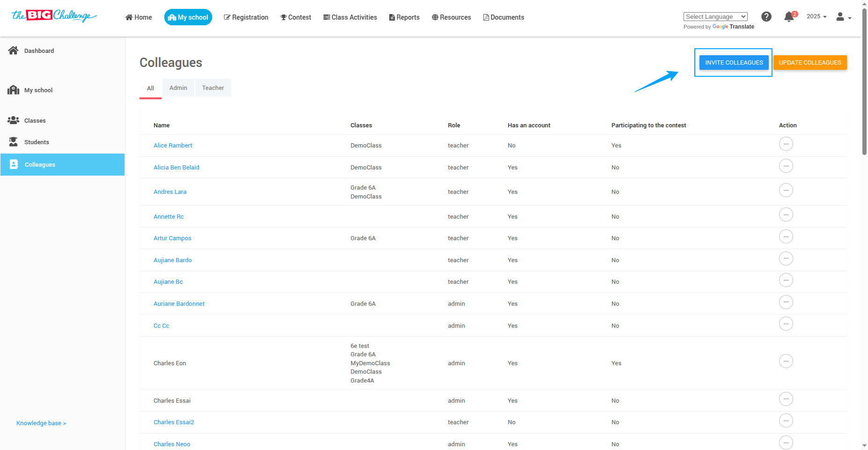Open action menu for Alice Rambert
The height and width of the screenshot is (450, 868).
[x=786, y=144]
